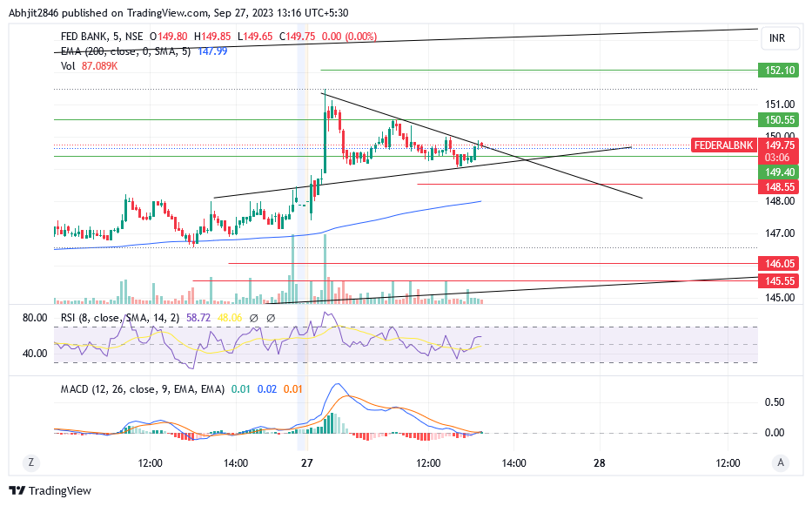This screenshot has height=506, width=812.
Task: Select the 149.40 green price label
Action: coord(779,172)
